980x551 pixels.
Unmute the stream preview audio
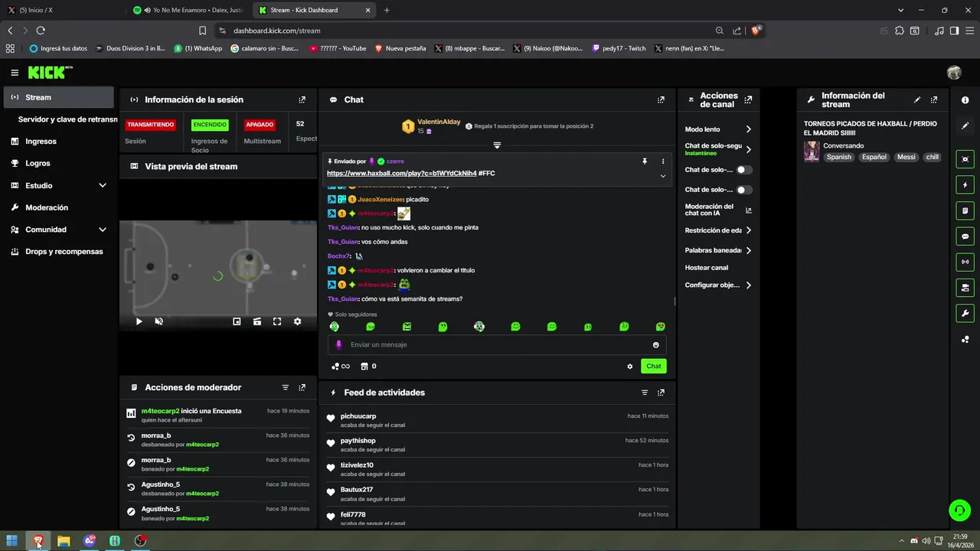(x=158, y=321)
